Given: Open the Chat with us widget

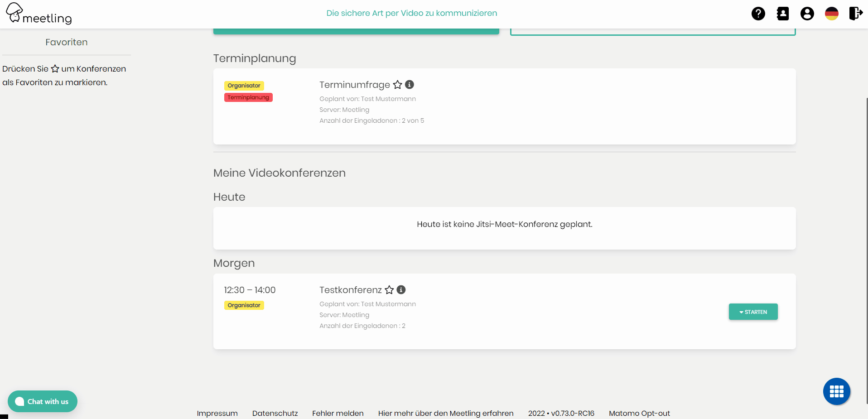Looking at the screenshot, I should (x=43, y=401).
